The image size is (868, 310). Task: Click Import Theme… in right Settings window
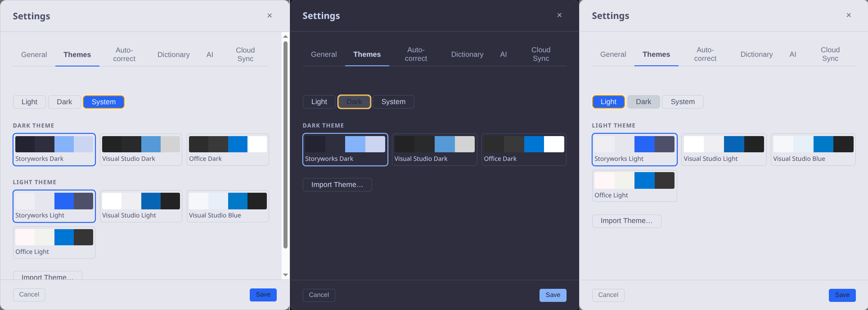pos(627,221)
